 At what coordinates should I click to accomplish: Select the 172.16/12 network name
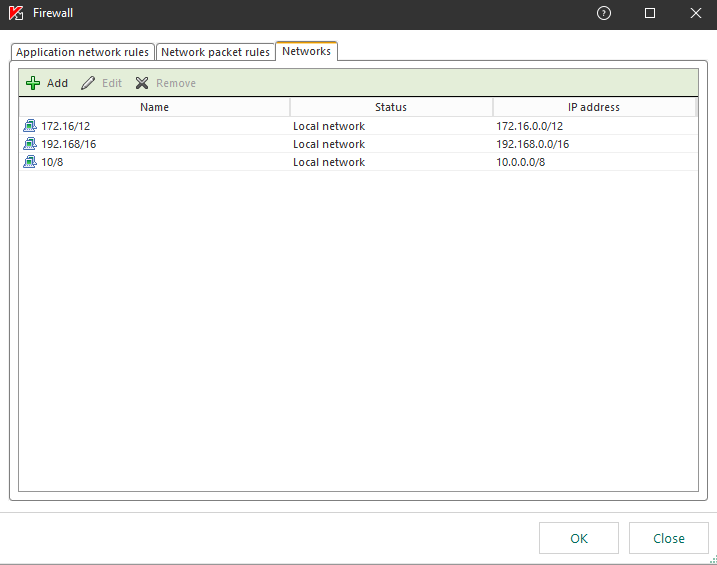[65, 126]
